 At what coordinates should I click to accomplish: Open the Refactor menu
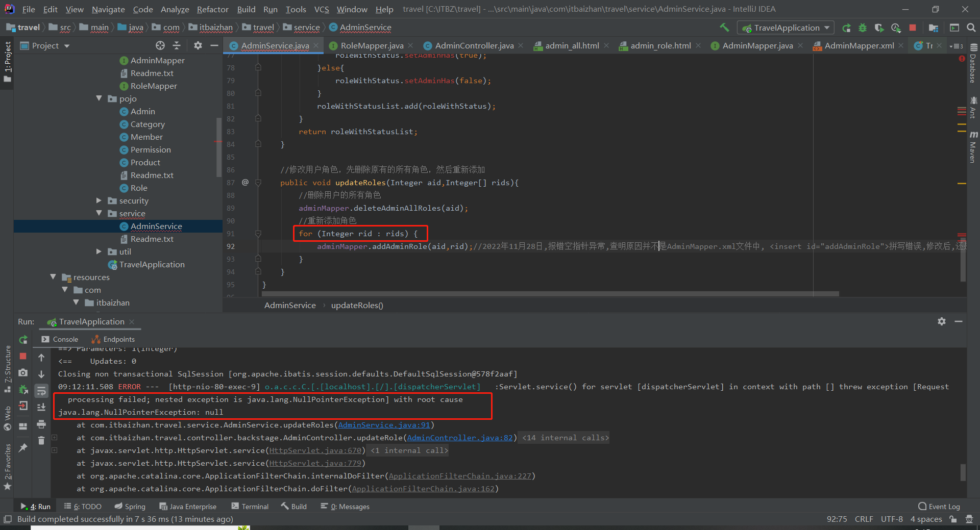[212, 9]
